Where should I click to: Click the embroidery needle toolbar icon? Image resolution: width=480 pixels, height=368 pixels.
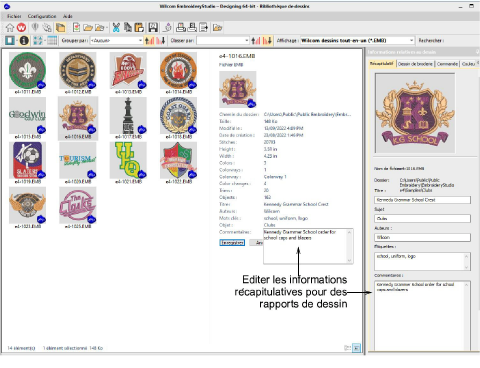35,28
